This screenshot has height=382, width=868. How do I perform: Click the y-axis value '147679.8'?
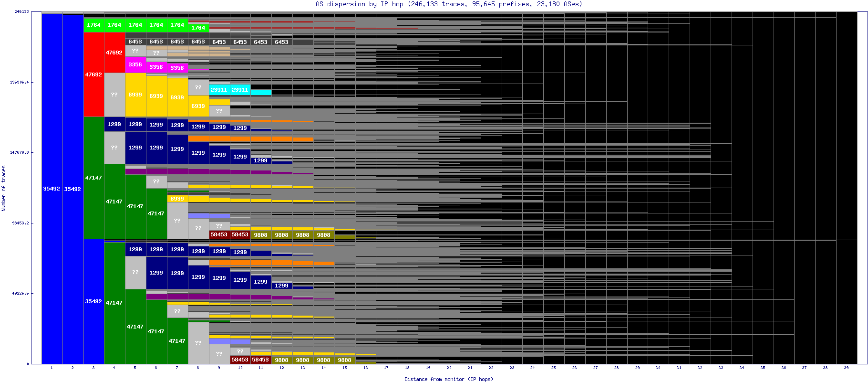tap(20, 152)
